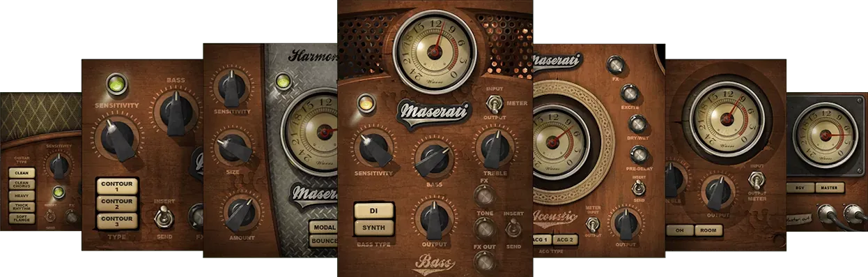Click the VU meter above BGV/MASTER buttons
The height and width of the screenshot is (277, 868).
(x=826, y=135)
